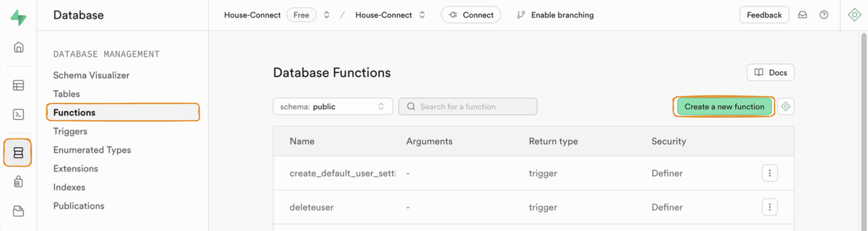Open the SQL Editor icon
Screen dimensions: 868x231
tap(19, 115)
